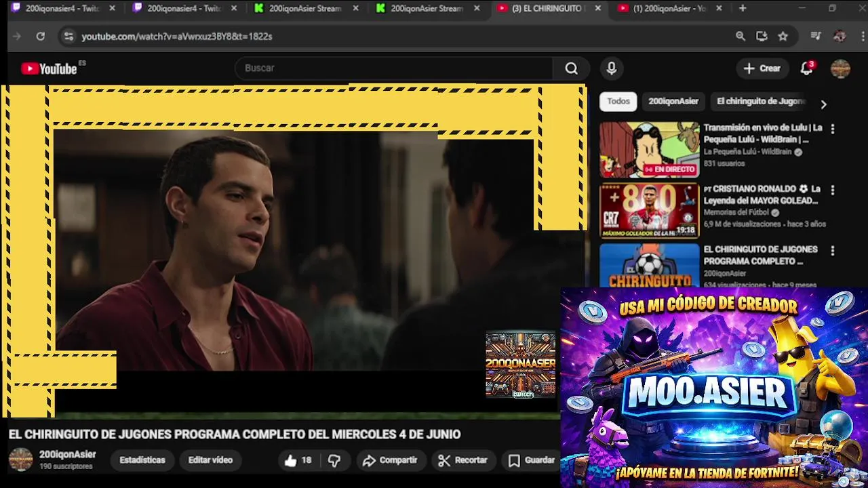Bookmark this page with the star
868x488 pixels.
click(x=783, y=37)
